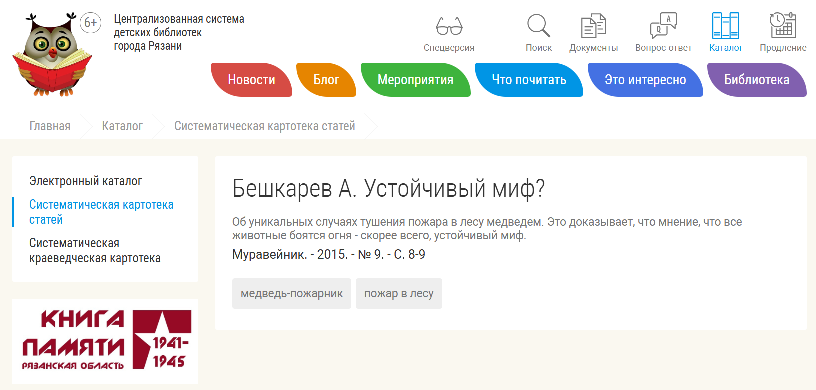Viewport: 816px width, 390px height.
Task: Click the owl logo reading a book
Action: [x=52, y=54]
